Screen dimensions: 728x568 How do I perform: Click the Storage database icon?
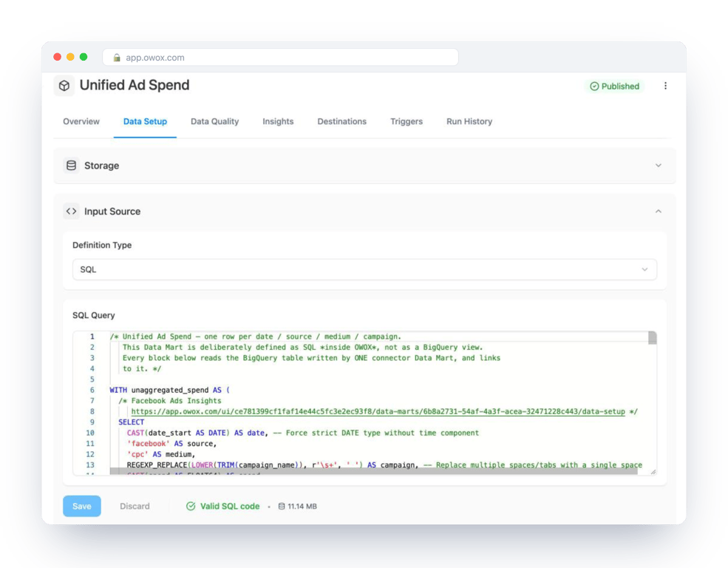pyautogui.click(x=71, y=166)
